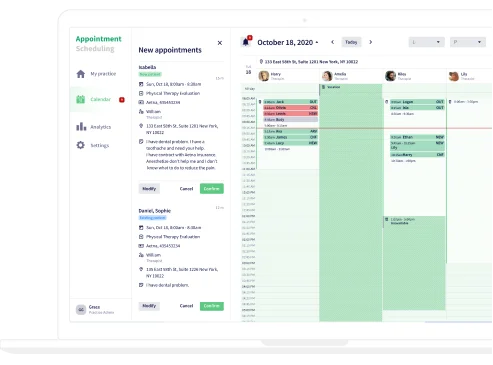Click the location pin in Daniel, Sophie's appointment
The height and width of the screenshot is (365, 493).
tap(141, 269)
